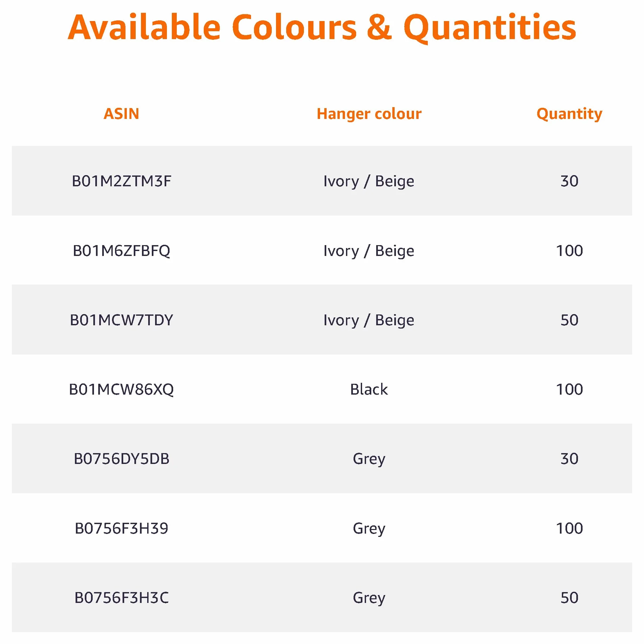Viewport: 644px width, 644px height.
Task: Select the Hanger colour column header
Action: click(x=369, y=114)
